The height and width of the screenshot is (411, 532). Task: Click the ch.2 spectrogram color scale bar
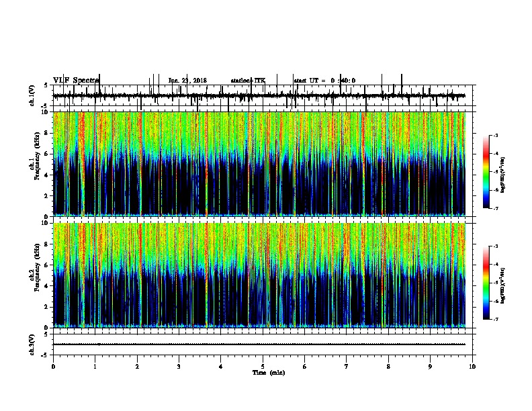(486, 283)
